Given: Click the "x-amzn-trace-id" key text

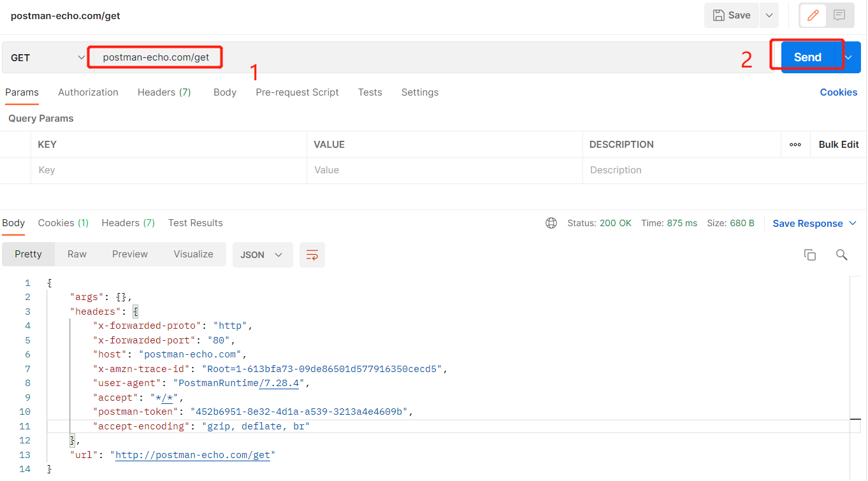Looking at the screenshot, I should (x=141, y=369).
